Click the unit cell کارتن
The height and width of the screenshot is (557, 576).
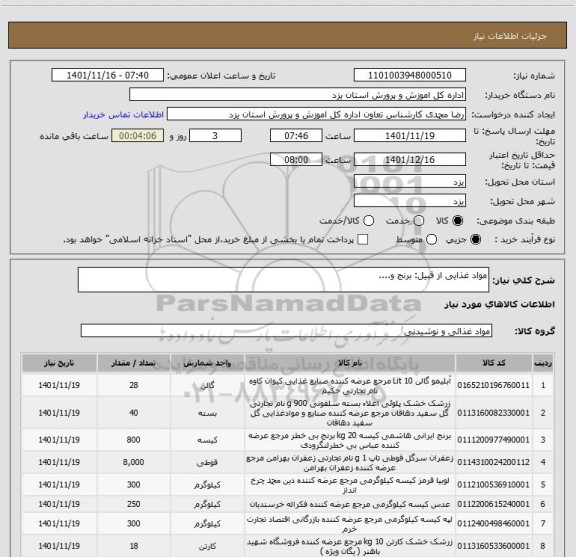click(207, 546)
